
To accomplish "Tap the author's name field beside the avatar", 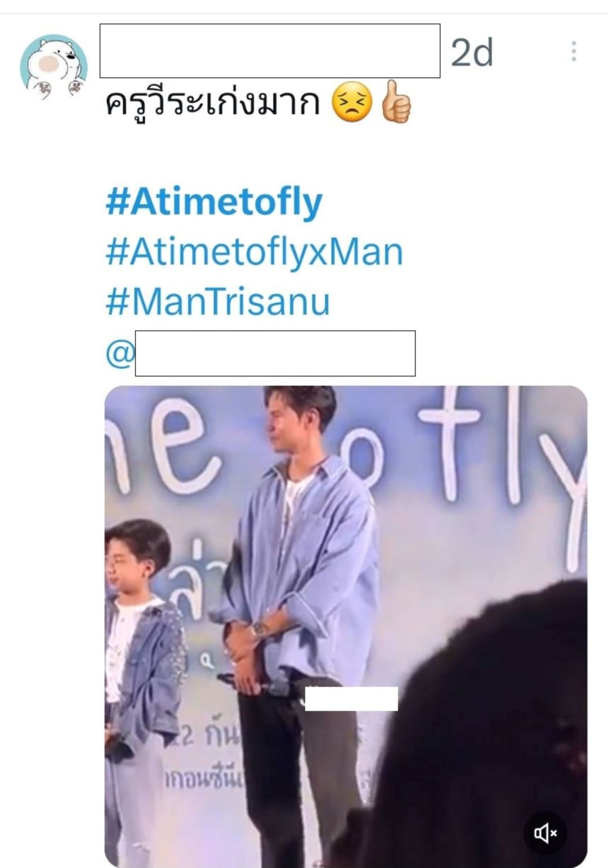I will tap(270, 51).
